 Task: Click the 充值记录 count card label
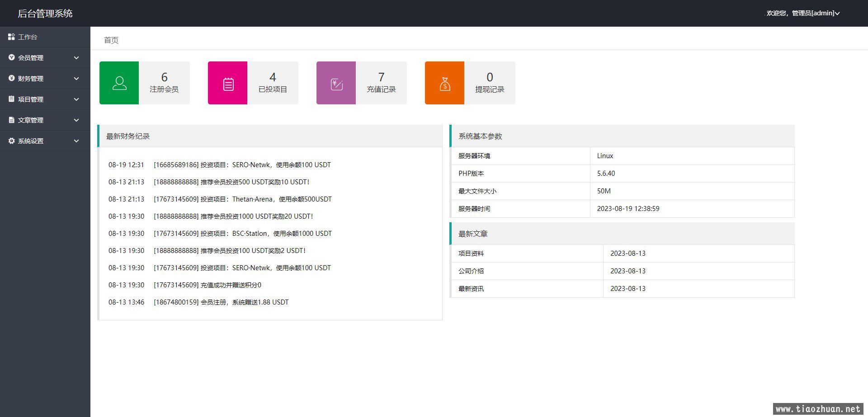(381, 89)
